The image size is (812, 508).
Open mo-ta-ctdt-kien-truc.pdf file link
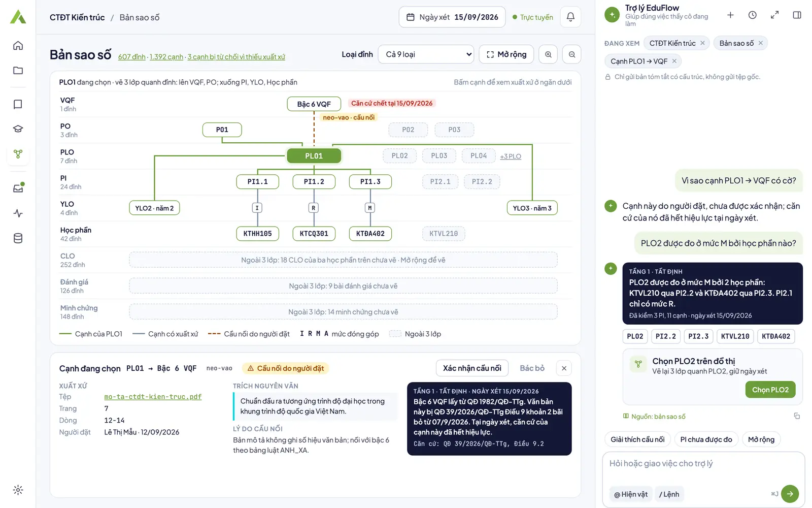(x=153, y=397)
